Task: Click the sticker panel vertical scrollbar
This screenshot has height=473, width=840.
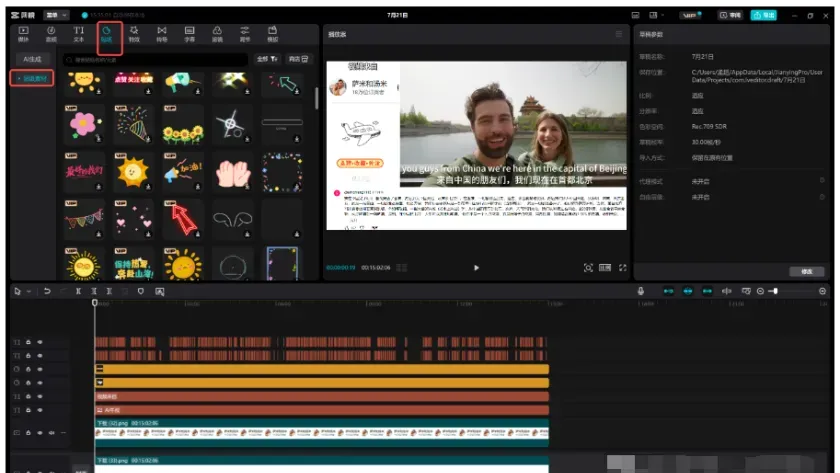Action: (317, 98)
